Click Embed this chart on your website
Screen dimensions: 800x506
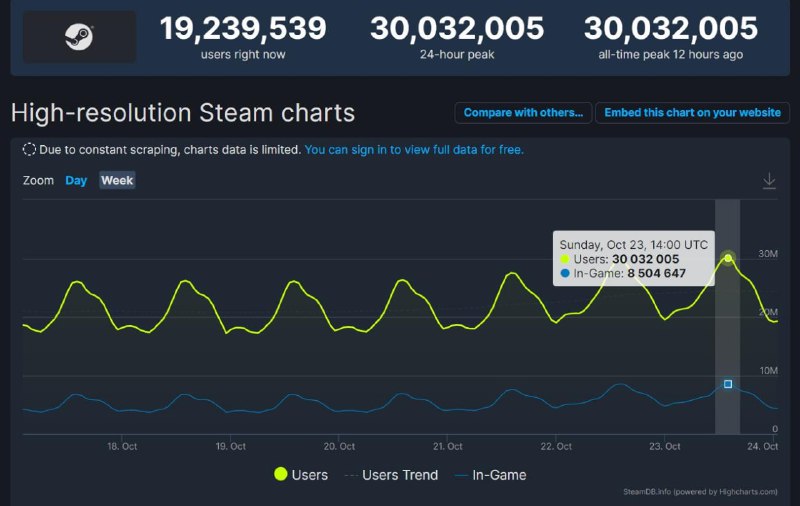[x=692, y=113]
